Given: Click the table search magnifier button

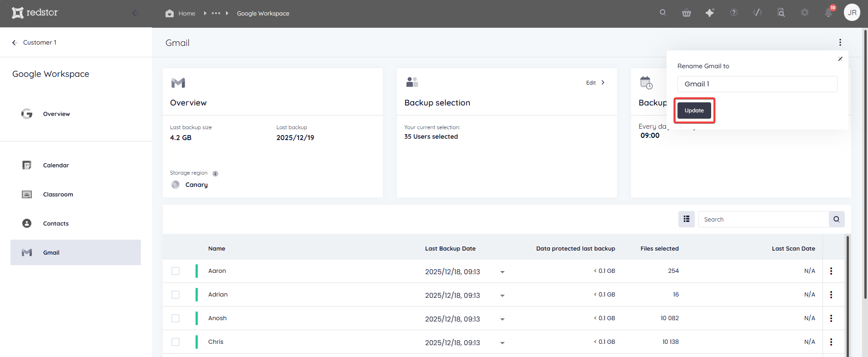Looking at the screenshot, I should click(x=837, y=219).
